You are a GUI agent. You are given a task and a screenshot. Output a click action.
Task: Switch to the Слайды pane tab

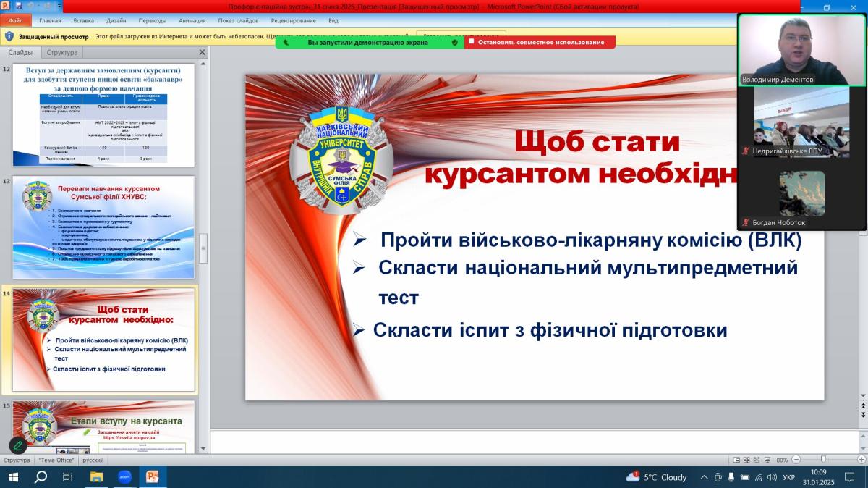(20, 52)
